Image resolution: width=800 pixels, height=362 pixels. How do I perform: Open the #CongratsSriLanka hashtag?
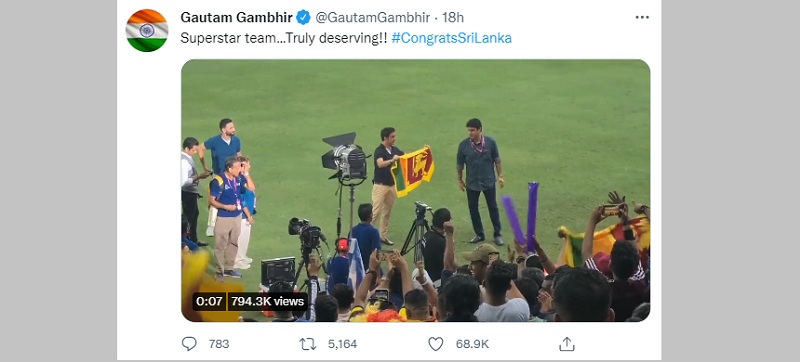(x=452, y=38)
